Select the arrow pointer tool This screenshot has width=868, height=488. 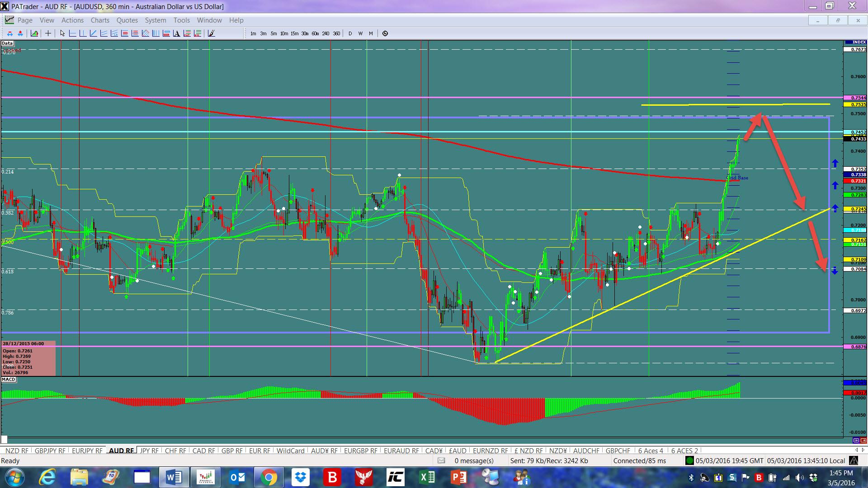pos(62,33)
